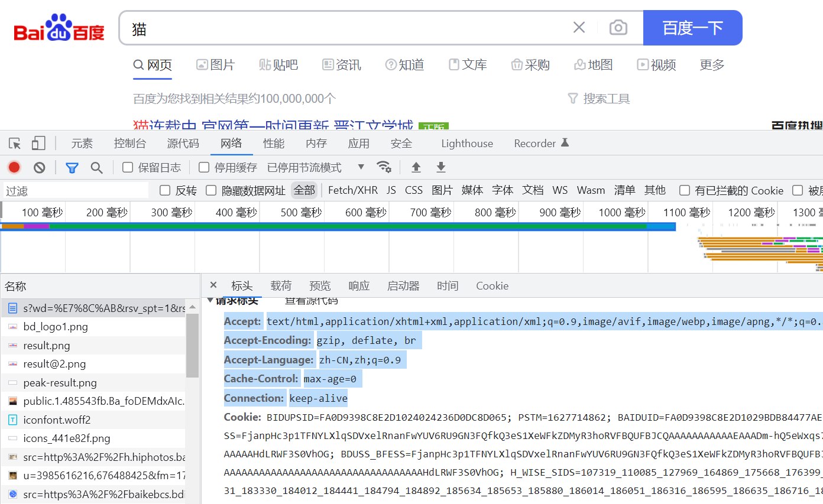Open the network search magnifier icon
Screen dimensions: 823x504
(x=97, y=168)
